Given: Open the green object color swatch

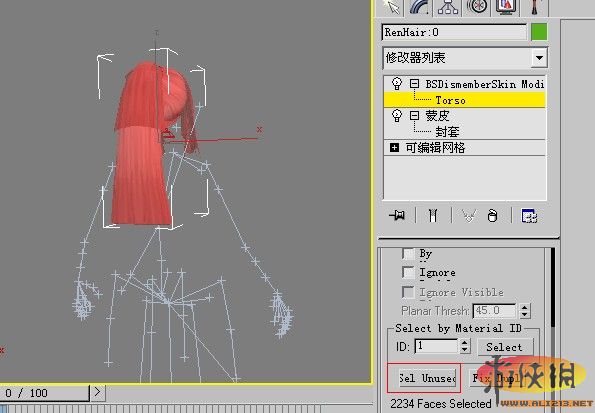Looking at the screenshot, I should (x=539, y=32).
